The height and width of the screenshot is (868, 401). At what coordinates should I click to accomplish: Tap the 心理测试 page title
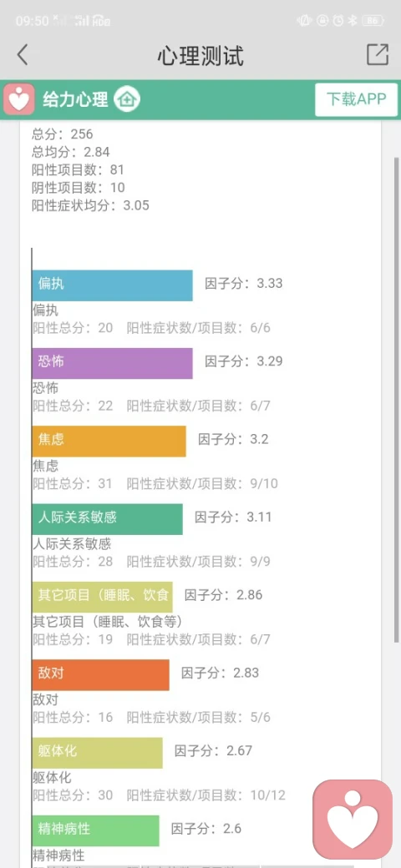point(200,55)
